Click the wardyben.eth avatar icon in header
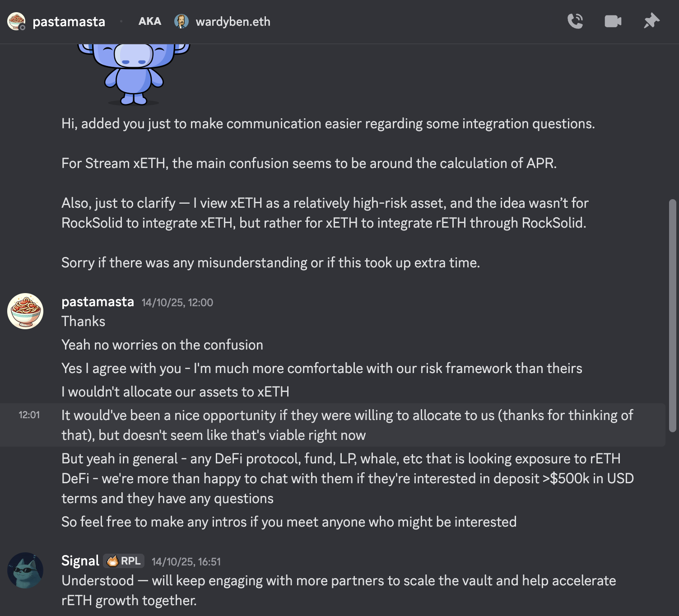The width and height of the screenshot is (679, 616). point(181,21)
